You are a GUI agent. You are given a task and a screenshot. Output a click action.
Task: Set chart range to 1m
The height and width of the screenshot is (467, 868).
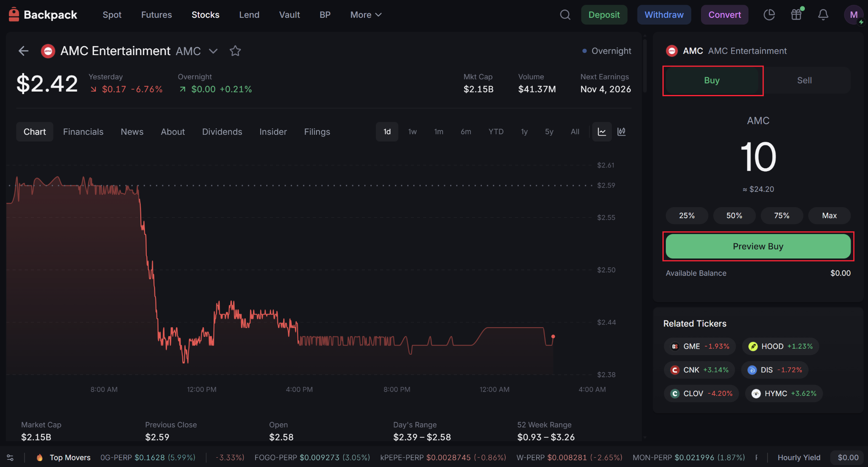(439, 132)
